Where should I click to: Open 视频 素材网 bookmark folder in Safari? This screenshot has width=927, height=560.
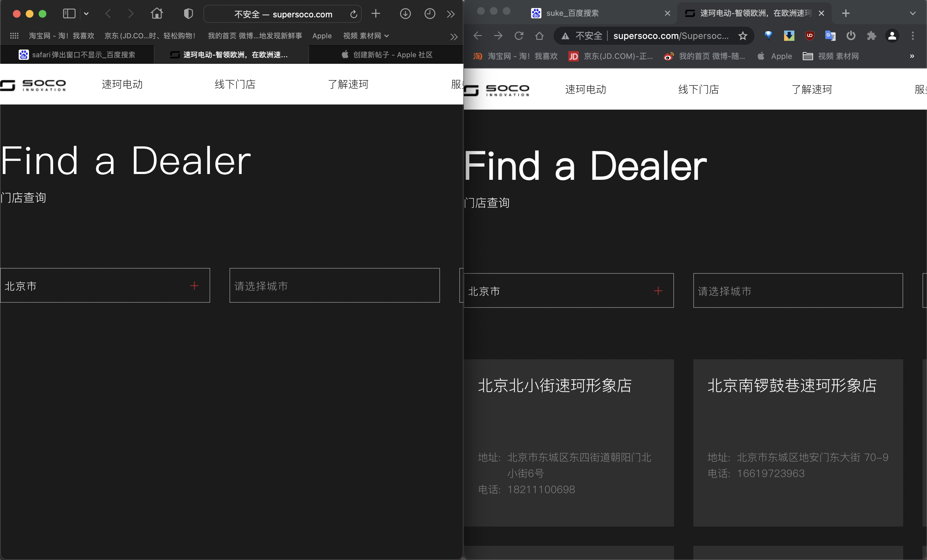click(366, 36)
